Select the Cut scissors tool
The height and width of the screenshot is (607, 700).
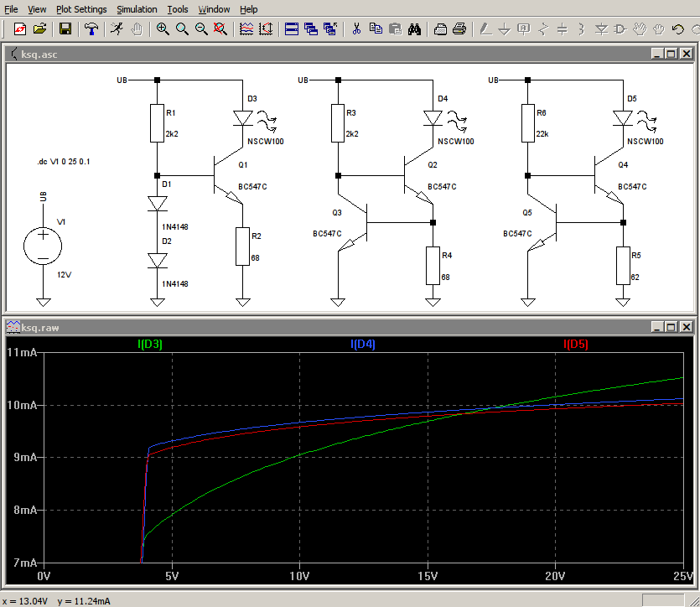pyautogui.click(x=356, y=29)
